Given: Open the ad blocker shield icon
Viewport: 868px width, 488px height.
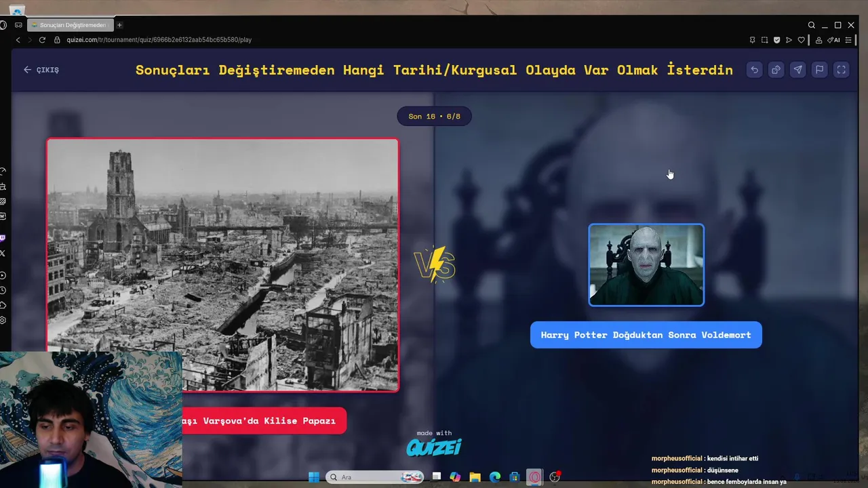Looking at the screenshot, I should (776, 40).
